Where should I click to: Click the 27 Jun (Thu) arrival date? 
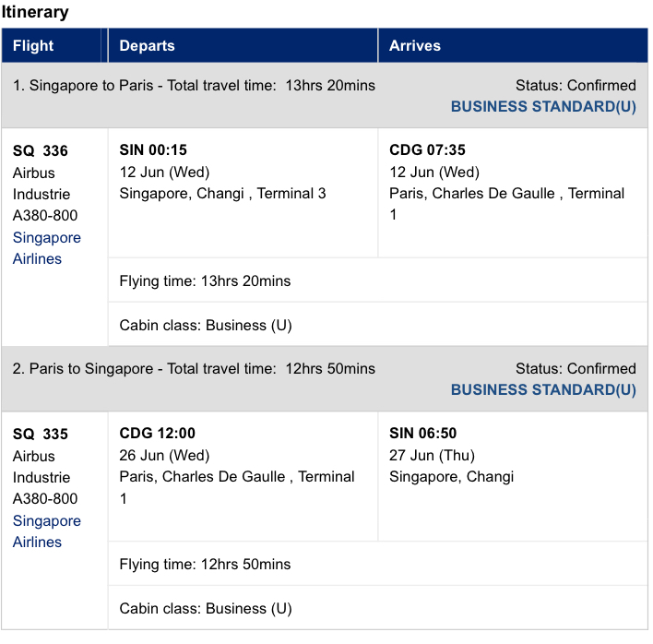pos(432,455)
